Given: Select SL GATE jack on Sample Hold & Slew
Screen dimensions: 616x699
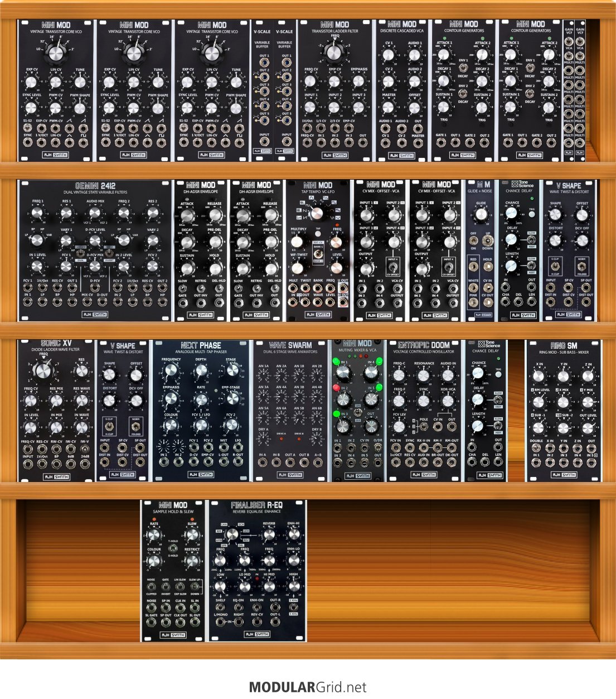Looking at the screenshot, I should (151, 621).
